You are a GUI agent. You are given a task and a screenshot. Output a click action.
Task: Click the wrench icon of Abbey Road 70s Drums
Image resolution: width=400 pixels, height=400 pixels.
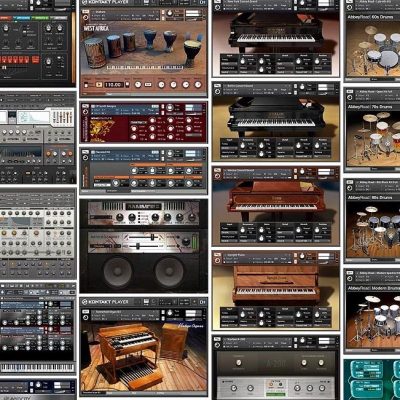coord(349,92)
